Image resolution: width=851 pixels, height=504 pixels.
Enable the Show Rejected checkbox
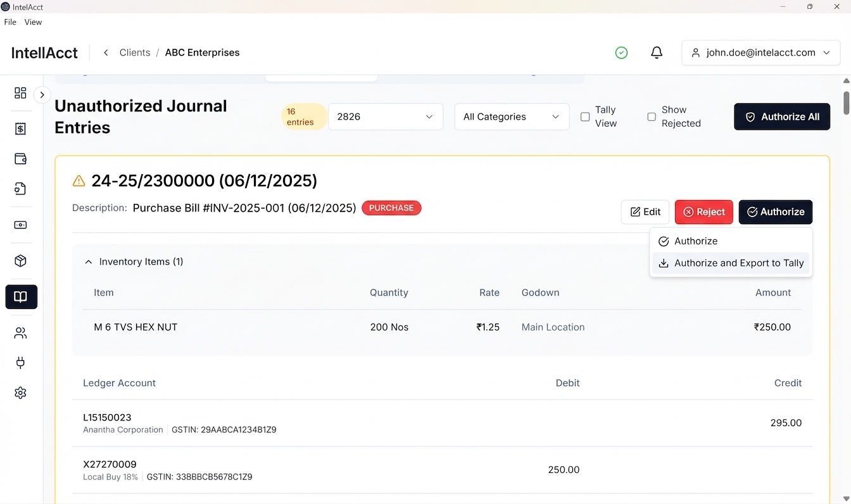(652, 117)
